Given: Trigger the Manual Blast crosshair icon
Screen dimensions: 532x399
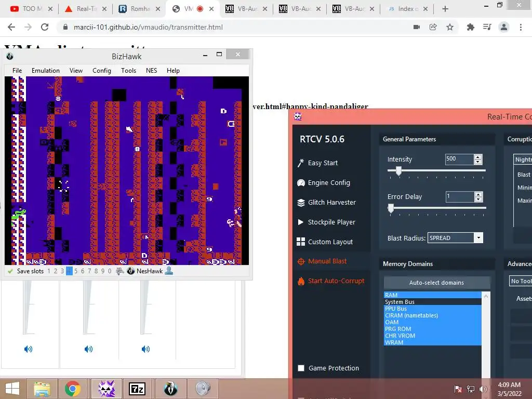Looking at the screenshot, I should 301,261.
